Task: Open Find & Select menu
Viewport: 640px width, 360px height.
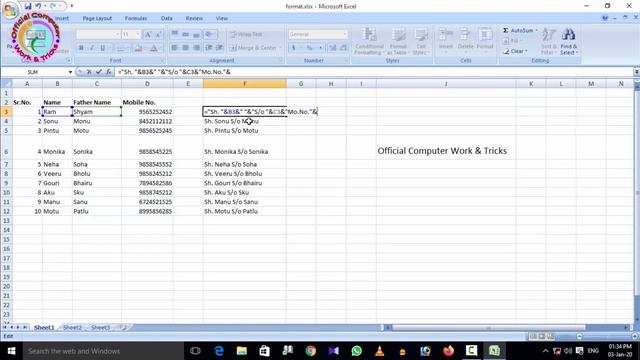Action: point(569,41)
